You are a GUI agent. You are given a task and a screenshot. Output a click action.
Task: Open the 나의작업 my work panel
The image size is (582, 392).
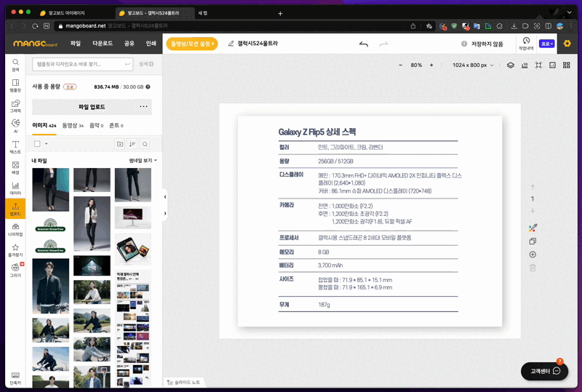click(x=15, y=230)
